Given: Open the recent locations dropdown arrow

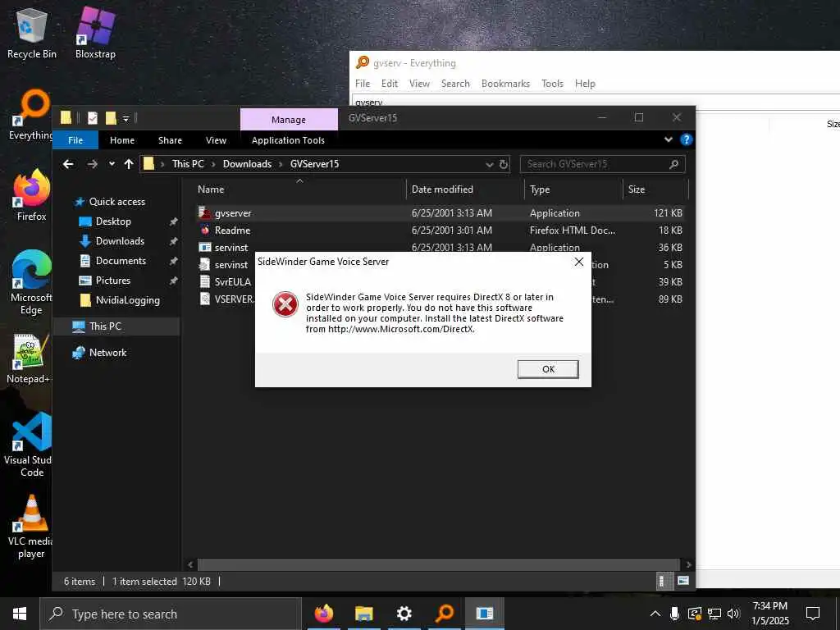Looking at the screenshot, I should click(x=112, y=164).
